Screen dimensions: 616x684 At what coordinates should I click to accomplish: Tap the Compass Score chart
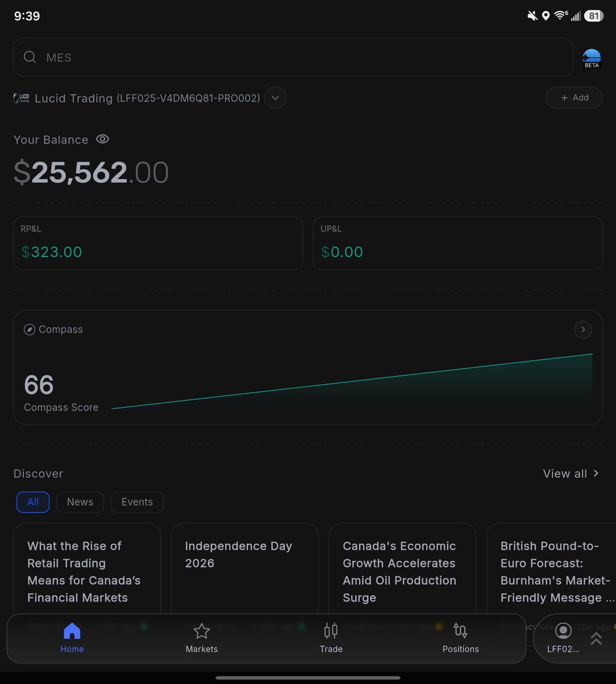click(x=352, y=381)
